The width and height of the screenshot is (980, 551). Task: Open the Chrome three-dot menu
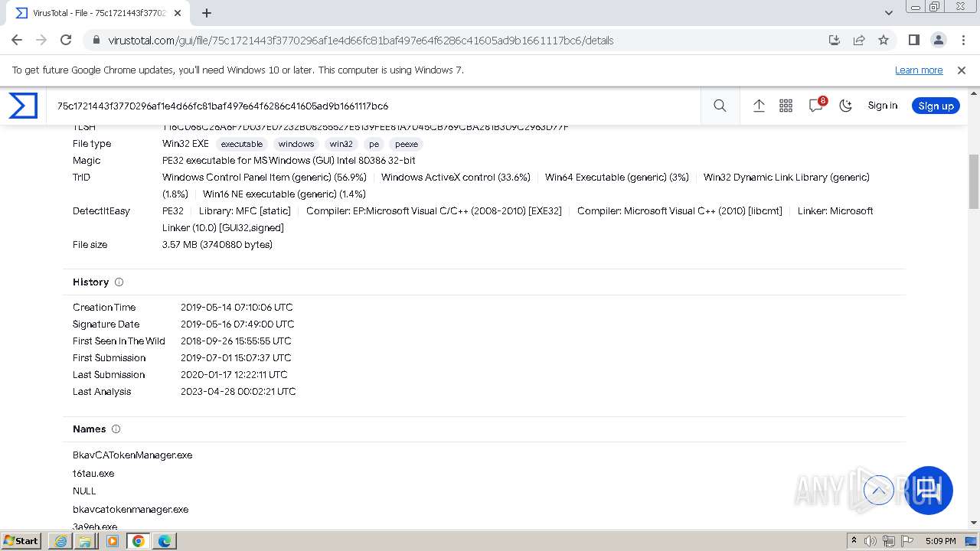(x=962, y=40)
